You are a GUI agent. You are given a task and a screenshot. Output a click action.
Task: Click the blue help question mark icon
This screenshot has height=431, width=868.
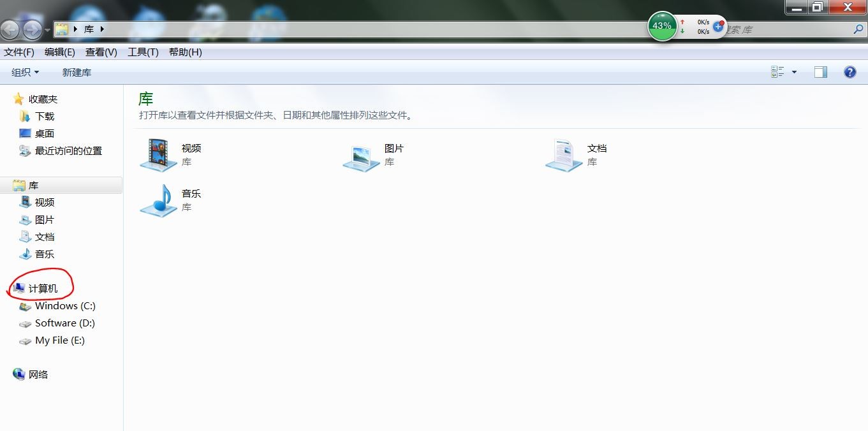coord(850,72)
